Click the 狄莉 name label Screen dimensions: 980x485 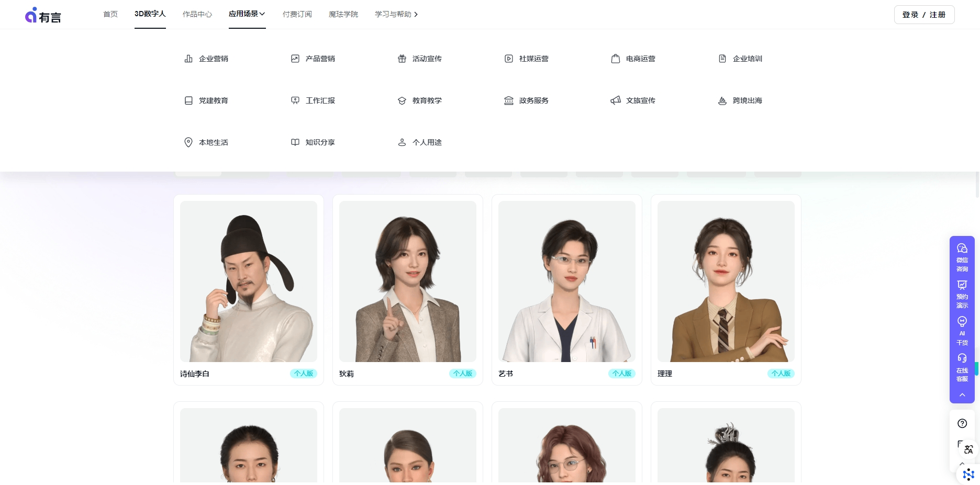[347, 374]
